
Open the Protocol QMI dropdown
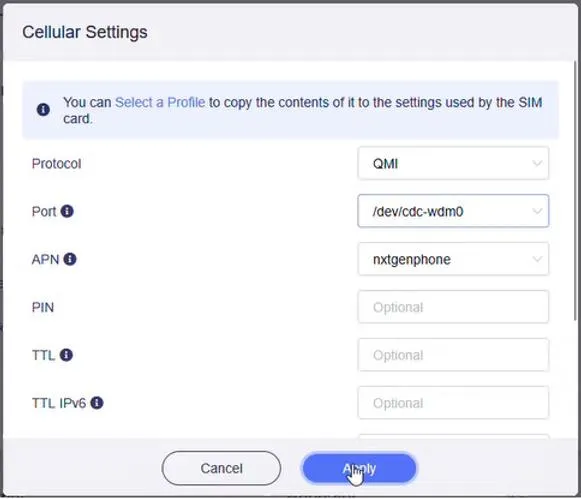click(x=453, y=163)
